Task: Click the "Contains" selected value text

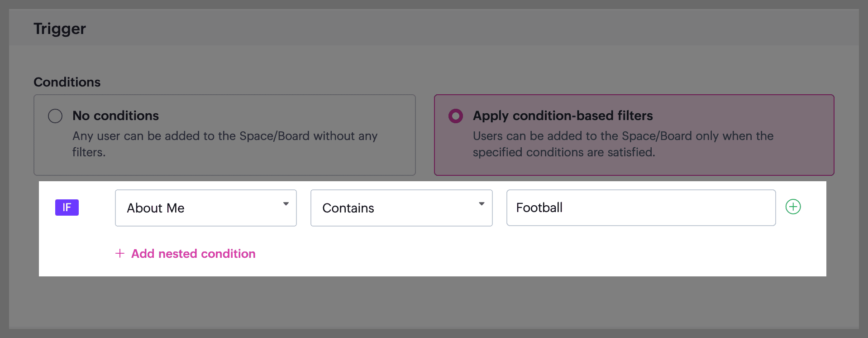Action: (348, 208)
